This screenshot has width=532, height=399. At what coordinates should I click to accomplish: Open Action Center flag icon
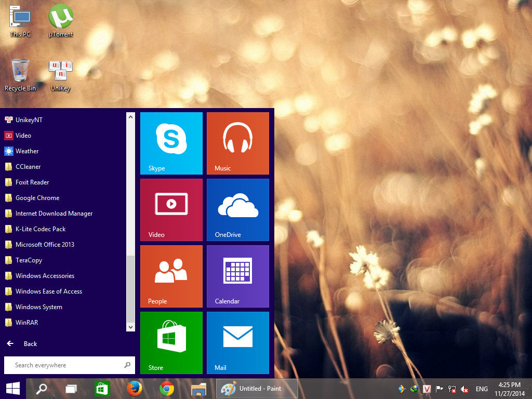point(439,389)
